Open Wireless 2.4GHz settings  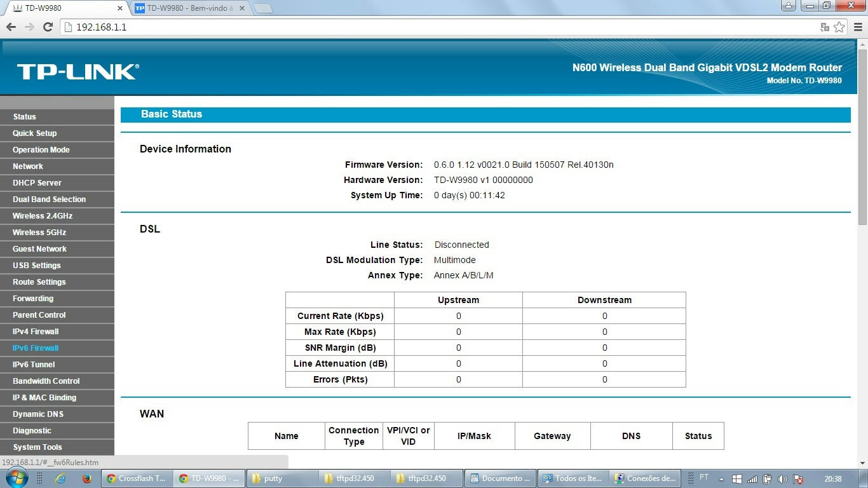57,215
